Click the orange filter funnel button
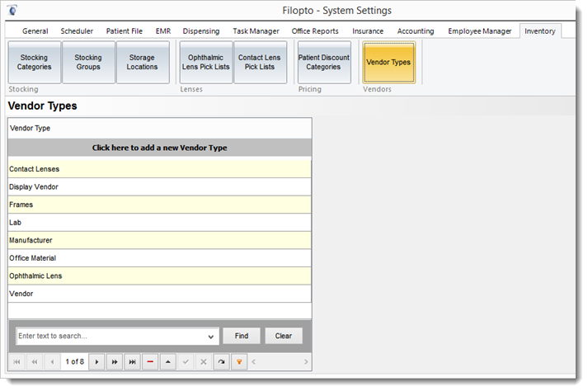588x391 pixels. [x=239, y=362]
